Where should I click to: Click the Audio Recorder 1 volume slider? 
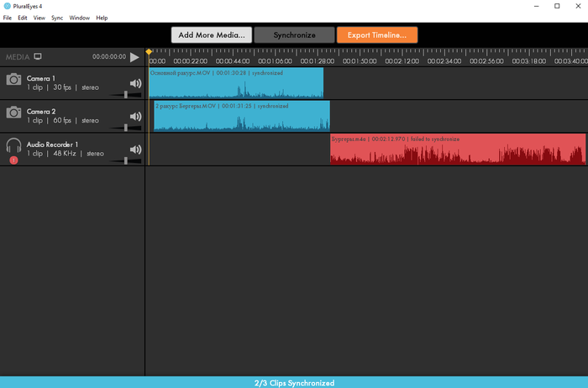pyautogui.click(x=125, y=160)
